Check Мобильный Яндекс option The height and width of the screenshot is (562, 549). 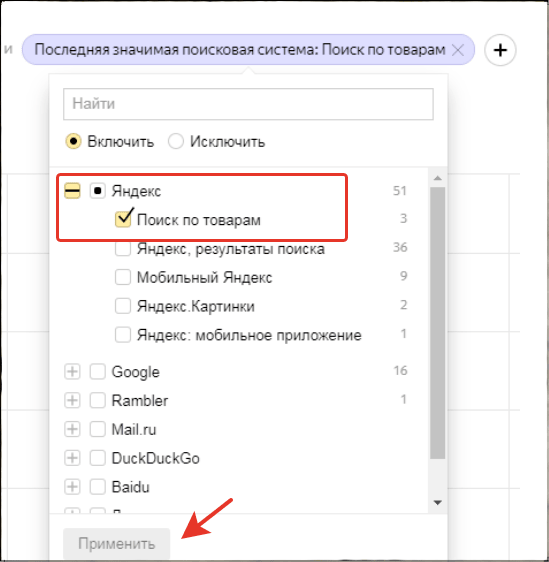coord(123,277)
